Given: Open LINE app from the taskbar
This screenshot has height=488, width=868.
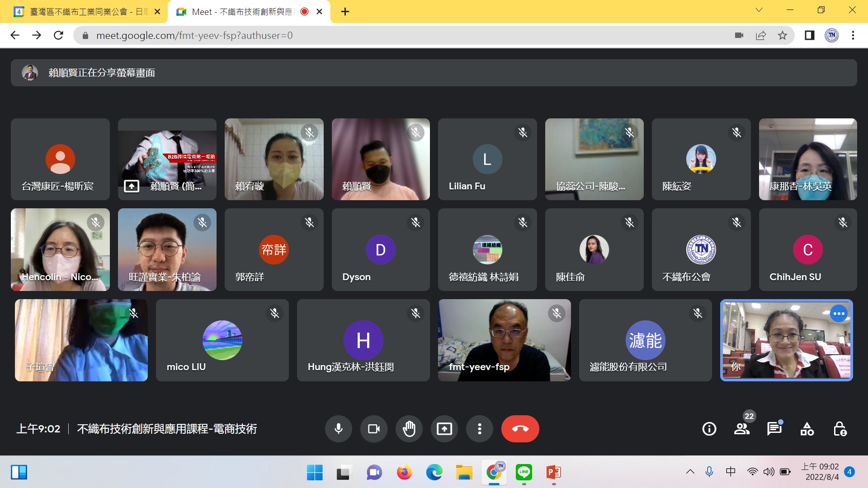Looking at the screenshot, I should [x=524, y=473].
